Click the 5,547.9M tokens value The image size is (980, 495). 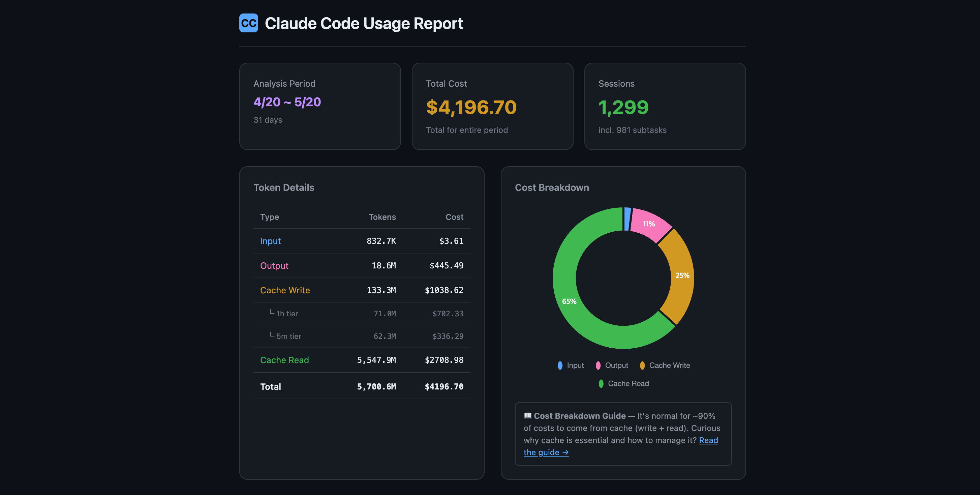pos(376,360)
